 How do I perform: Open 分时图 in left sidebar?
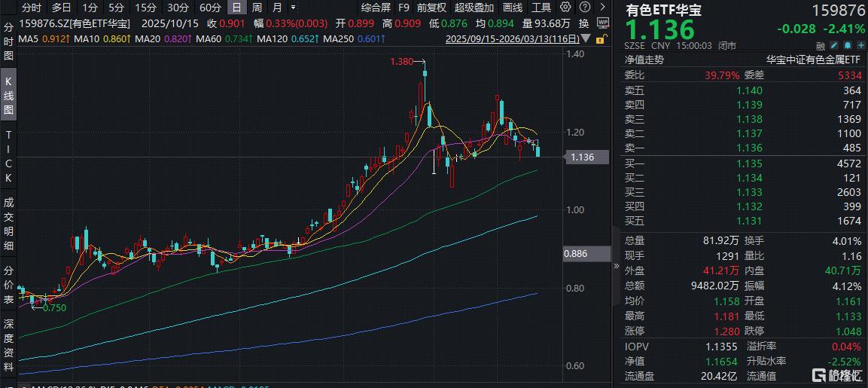tap(9, 41)
